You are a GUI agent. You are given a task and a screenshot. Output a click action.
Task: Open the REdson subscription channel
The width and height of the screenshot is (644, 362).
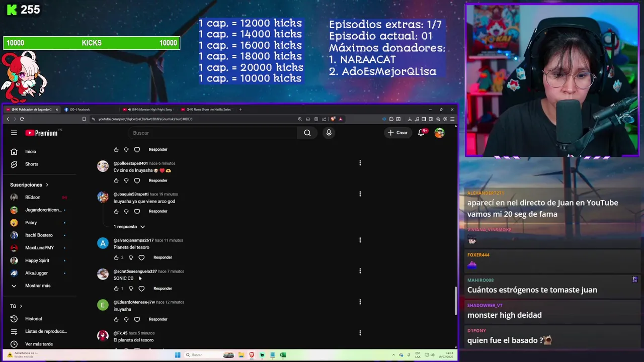pyautogui.click(x=33, y=197)
